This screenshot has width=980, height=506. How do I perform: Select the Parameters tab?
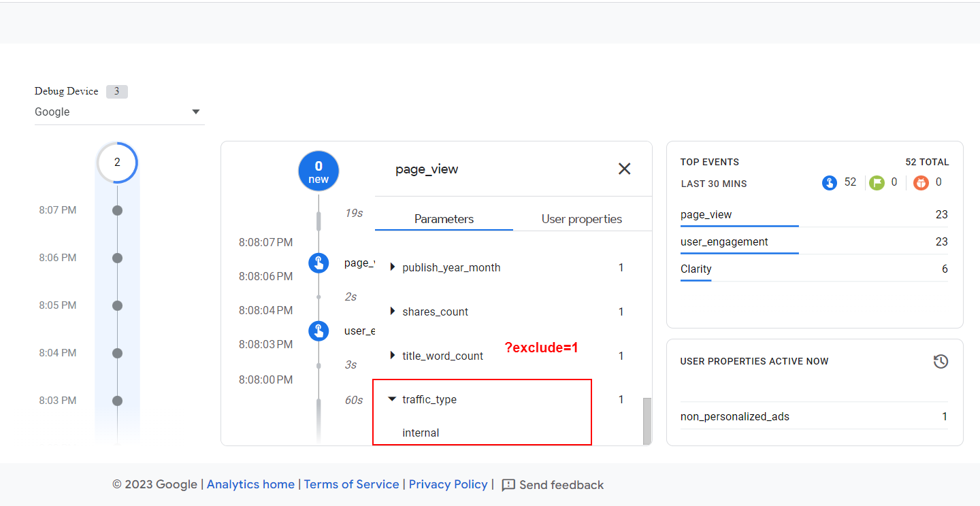tap(444, 218)
